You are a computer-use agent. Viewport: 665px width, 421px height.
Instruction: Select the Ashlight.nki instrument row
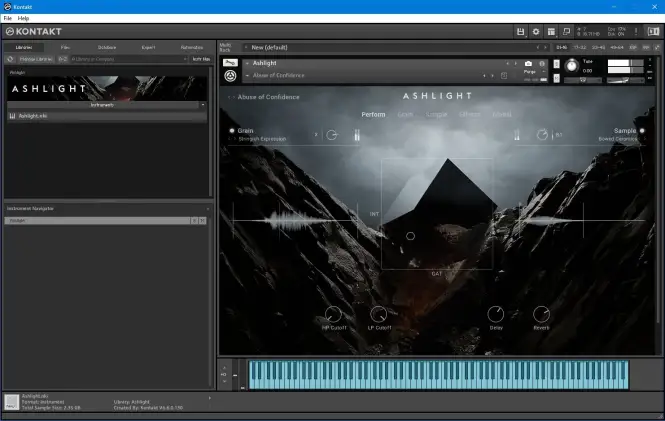point(107,116)
